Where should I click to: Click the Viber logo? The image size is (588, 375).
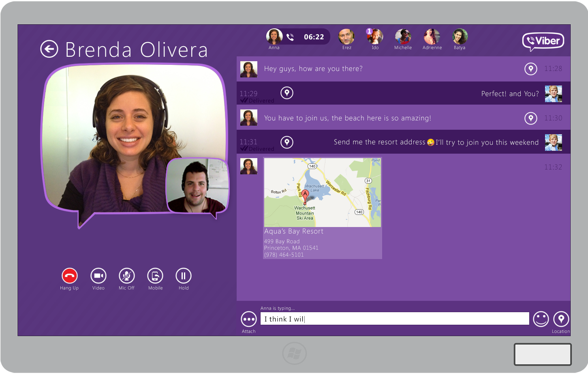[x=543, y=41]
